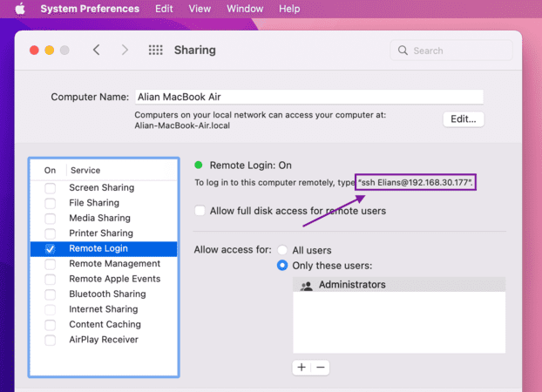Go back with the left chevron

(97, 51)
